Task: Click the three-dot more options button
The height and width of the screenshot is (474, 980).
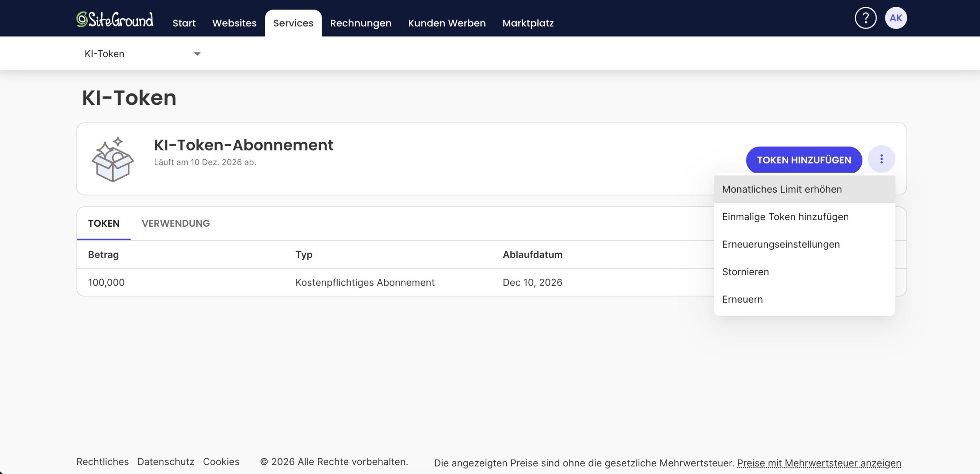Action: click(881, 159)
